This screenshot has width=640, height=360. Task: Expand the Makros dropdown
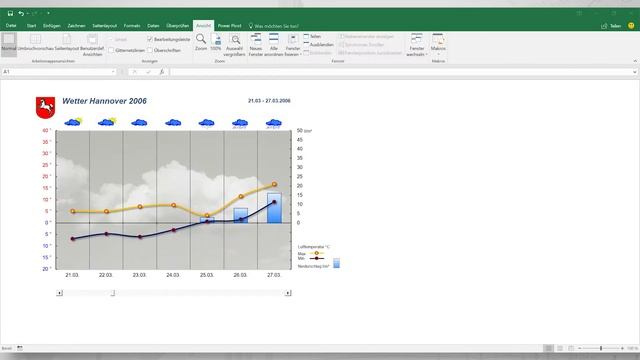(x=438, y=45)
